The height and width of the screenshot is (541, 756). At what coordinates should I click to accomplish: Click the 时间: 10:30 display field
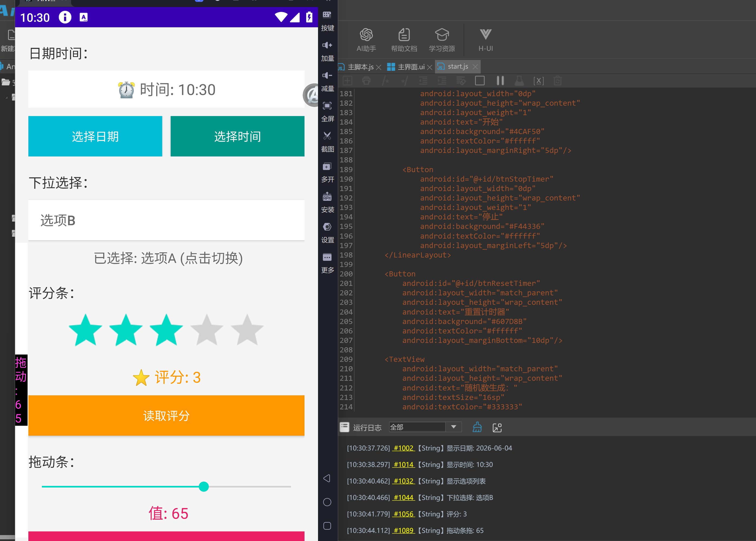tap(166, 89)
